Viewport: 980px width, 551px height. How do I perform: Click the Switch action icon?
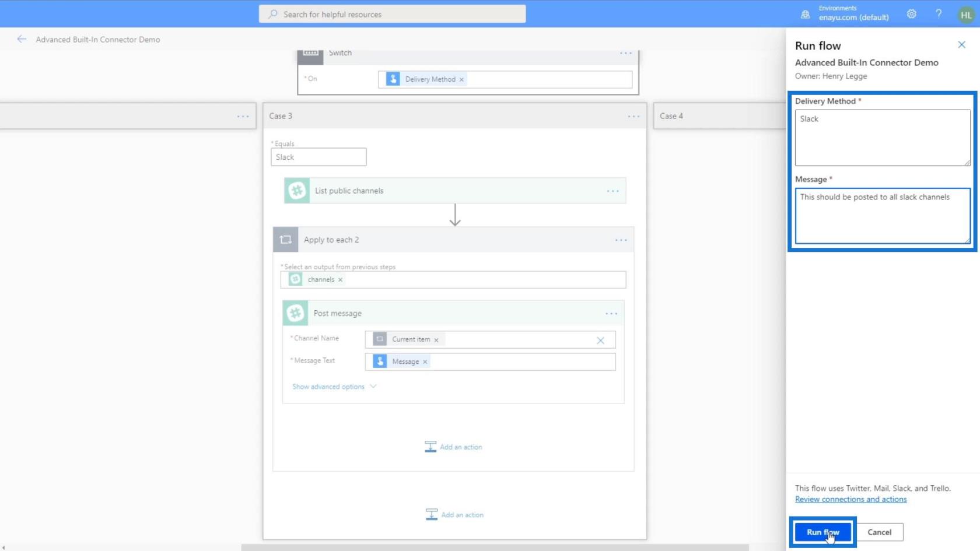[310, 56]
